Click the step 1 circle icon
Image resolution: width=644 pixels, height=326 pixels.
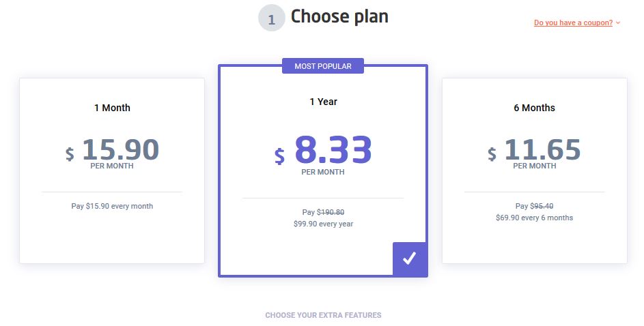pos(271,18)
